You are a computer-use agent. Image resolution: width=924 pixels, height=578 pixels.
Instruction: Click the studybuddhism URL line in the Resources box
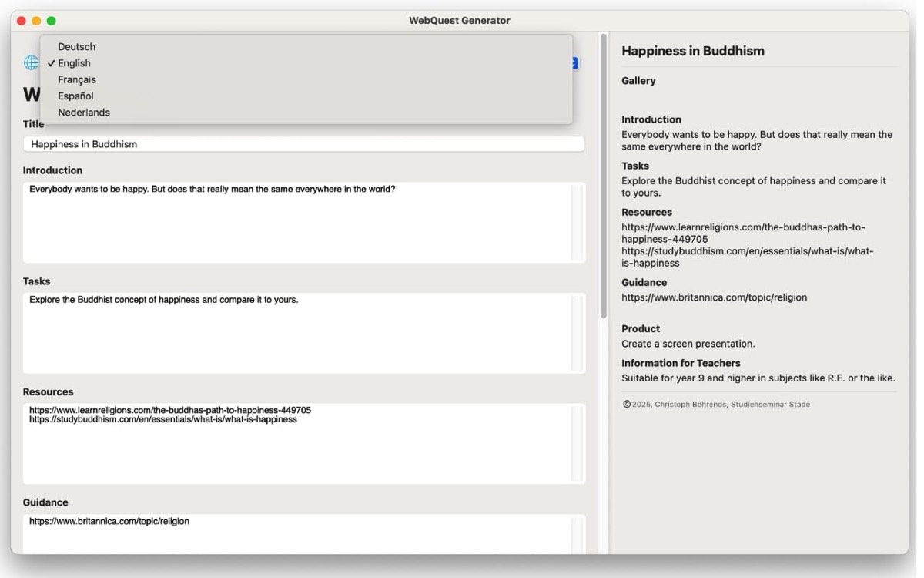163,420
